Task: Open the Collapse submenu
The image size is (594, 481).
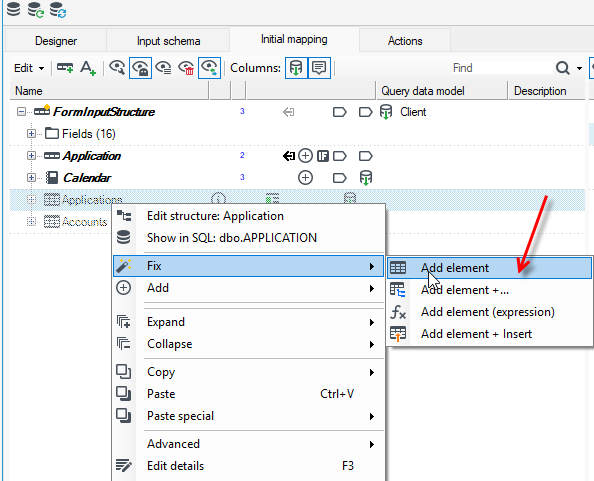Action: [x=249, y=344]
